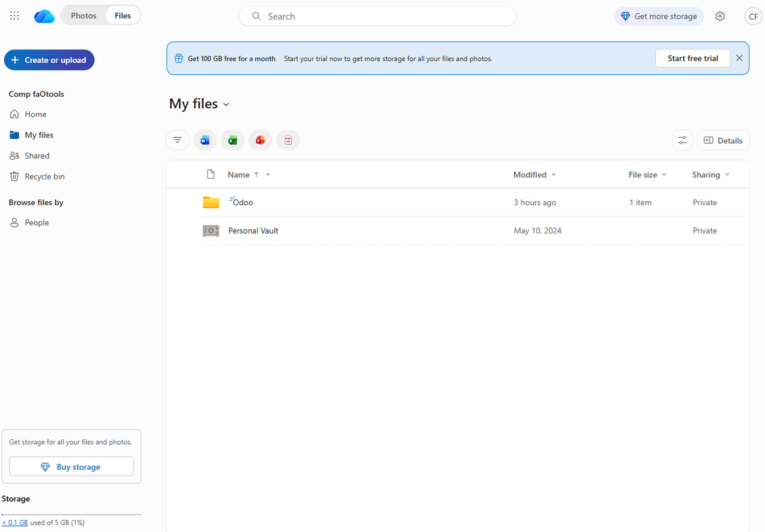765x532 pixels.
Task: Browse files by People
Action: (37, 223)
